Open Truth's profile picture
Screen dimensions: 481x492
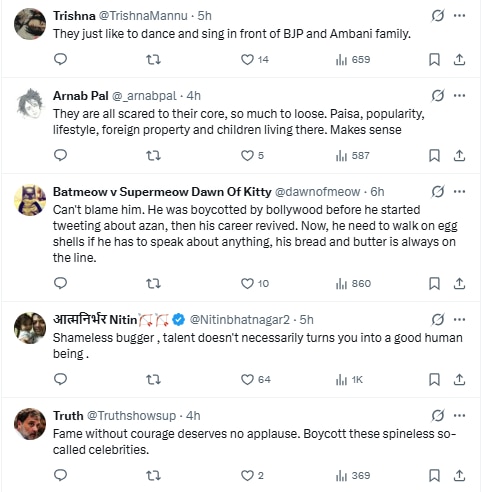pyautogui.click(x=30, y=424)
